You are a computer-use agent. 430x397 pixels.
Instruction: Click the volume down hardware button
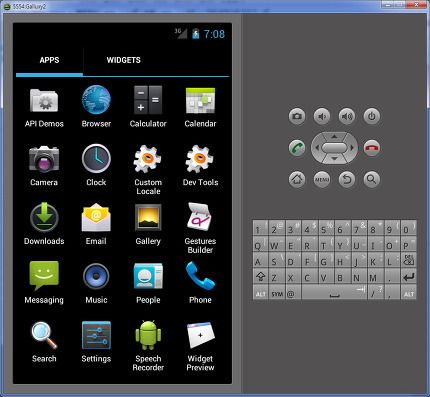click(322, 116)
